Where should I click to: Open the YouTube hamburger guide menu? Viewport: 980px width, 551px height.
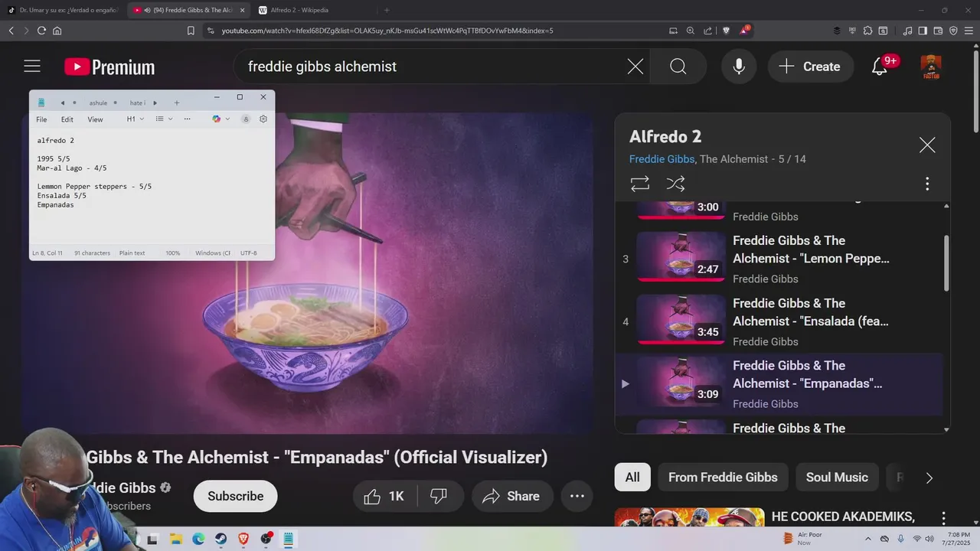[x=31, y=67]
